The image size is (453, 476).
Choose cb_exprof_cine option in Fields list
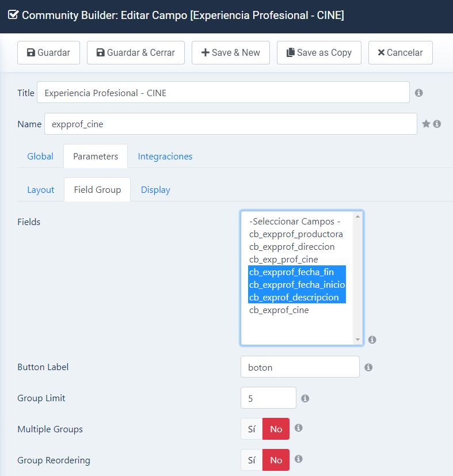click(x=279, y=310)
